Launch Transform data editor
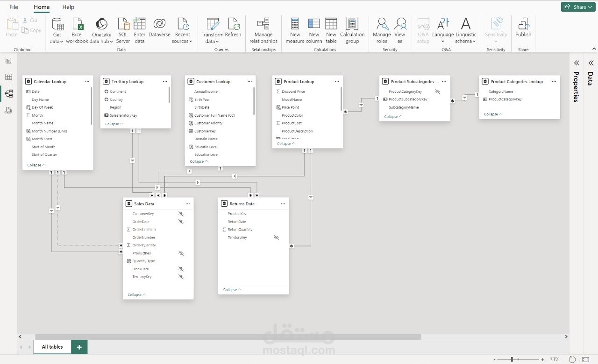598x364 pixels. click(213, 31)
